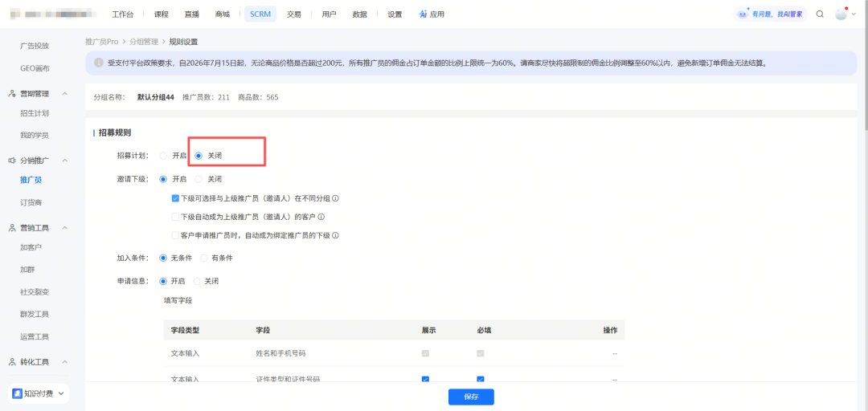Switch to the SCRM top menu
This screenshot has height=411, width=868.
pos(260,14)
